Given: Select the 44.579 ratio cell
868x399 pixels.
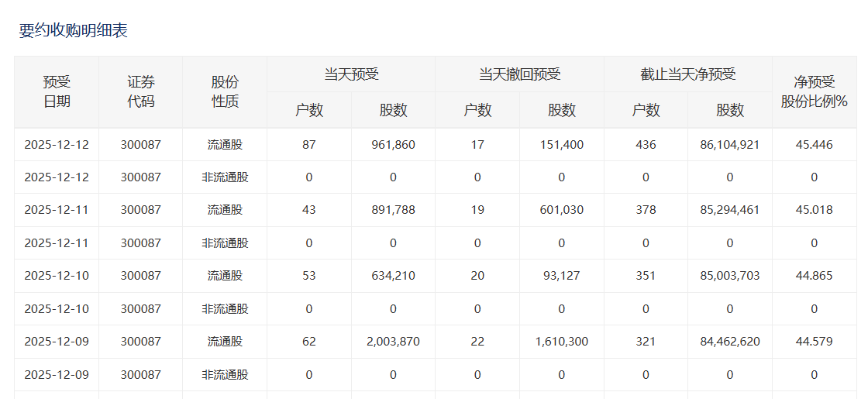Looking at the screenshot, I should 815,342.
